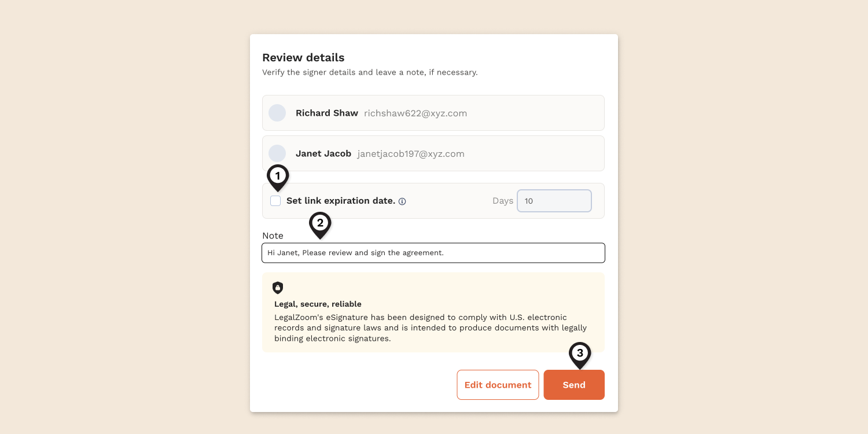Click the Janet Jacob signer name
This screenshot has height=434, width=868.
point(323,154)
